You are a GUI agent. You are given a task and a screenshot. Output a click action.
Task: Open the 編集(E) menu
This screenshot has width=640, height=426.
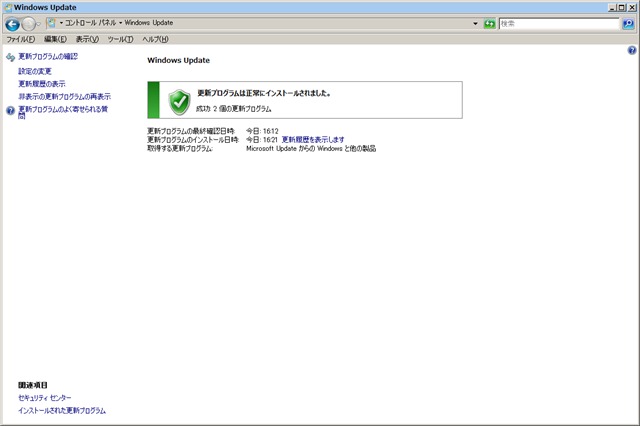coord(55,39)
